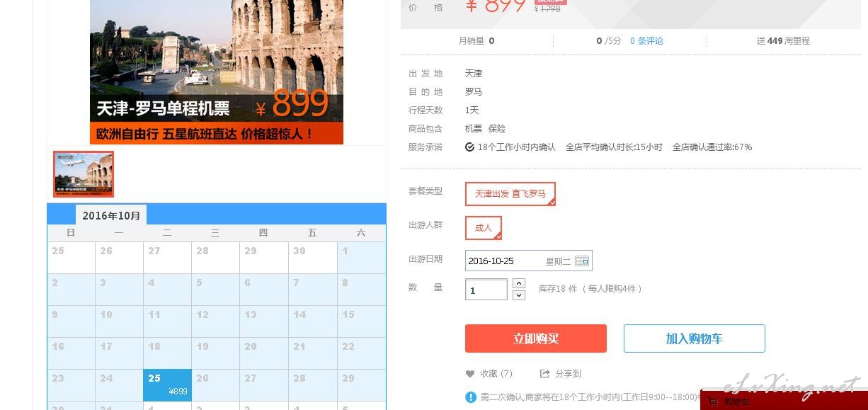Click the departure city value 天津
Image resolution: width=868 pixels, height=410 pixels.
pyautogui.click(x=474, y=74)
